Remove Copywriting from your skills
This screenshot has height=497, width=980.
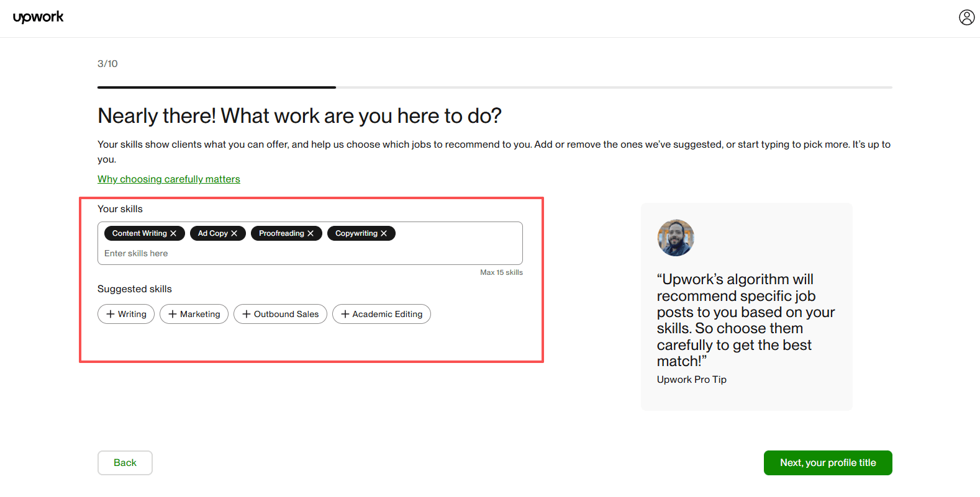point(384,233)
